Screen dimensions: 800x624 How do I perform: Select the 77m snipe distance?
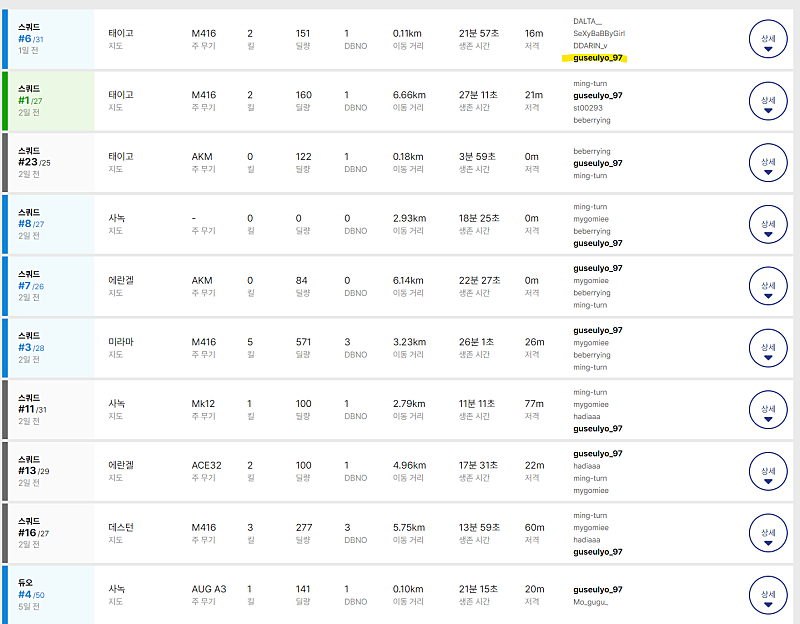coord(534,404)
